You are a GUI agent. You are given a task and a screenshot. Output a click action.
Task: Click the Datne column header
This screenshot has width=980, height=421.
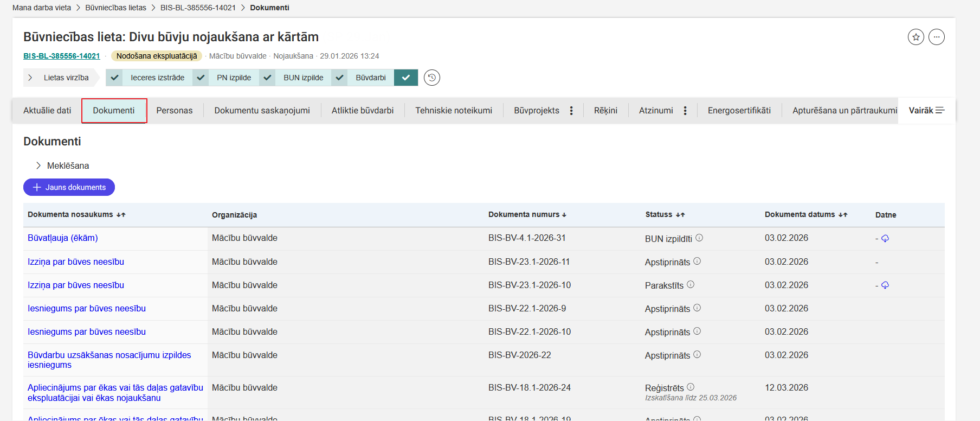(886, 215)
